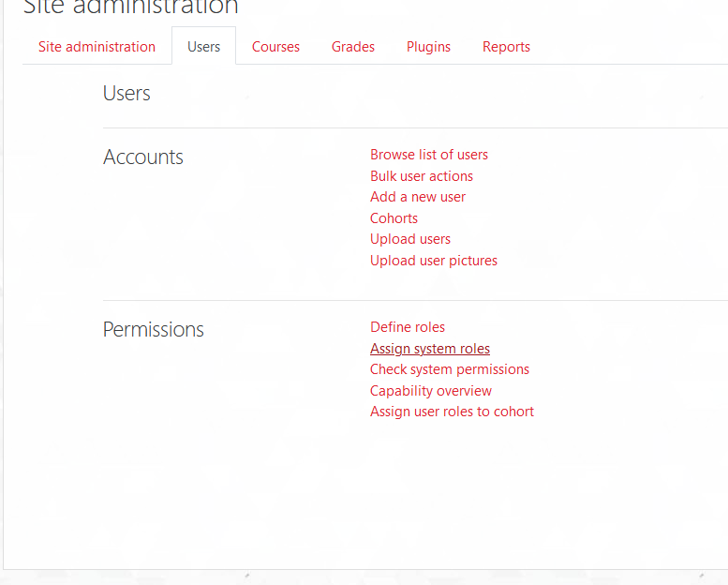This screenshot has width=728, height=585.
Task: Click Bulk user actions link
Action: (x=422, y=176)
